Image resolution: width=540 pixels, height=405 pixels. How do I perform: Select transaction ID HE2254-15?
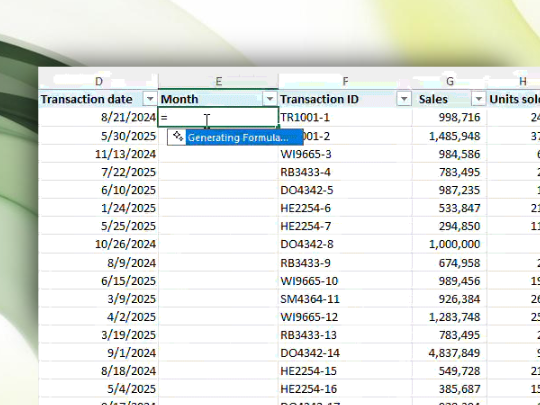pyautogui.click(x=345, y=371)
